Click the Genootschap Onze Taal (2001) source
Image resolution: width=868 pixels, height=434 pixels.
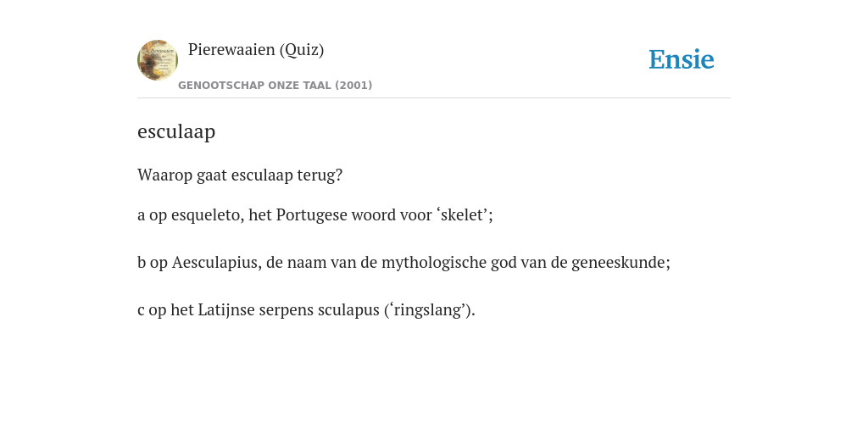(x=275, y=86)
